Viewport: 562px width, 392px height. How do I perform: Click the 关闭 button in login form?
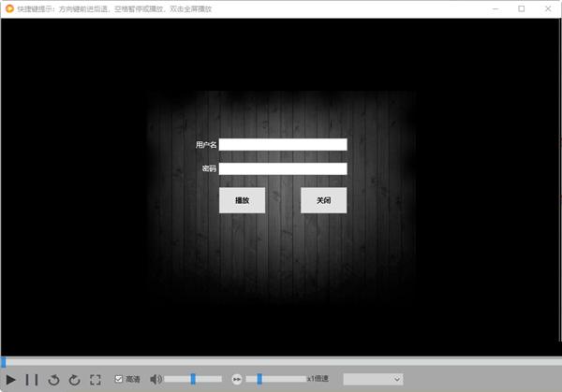point(323,200)
